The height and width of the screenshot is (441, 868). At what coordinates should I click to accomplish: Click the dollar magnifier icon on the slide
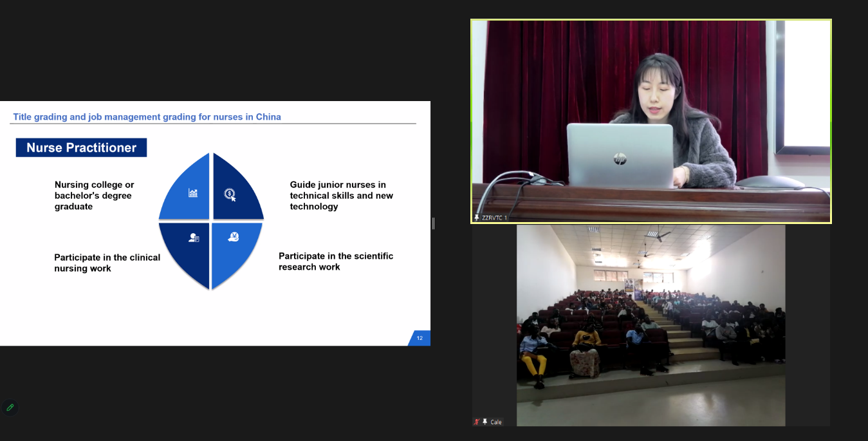[230, 194]
